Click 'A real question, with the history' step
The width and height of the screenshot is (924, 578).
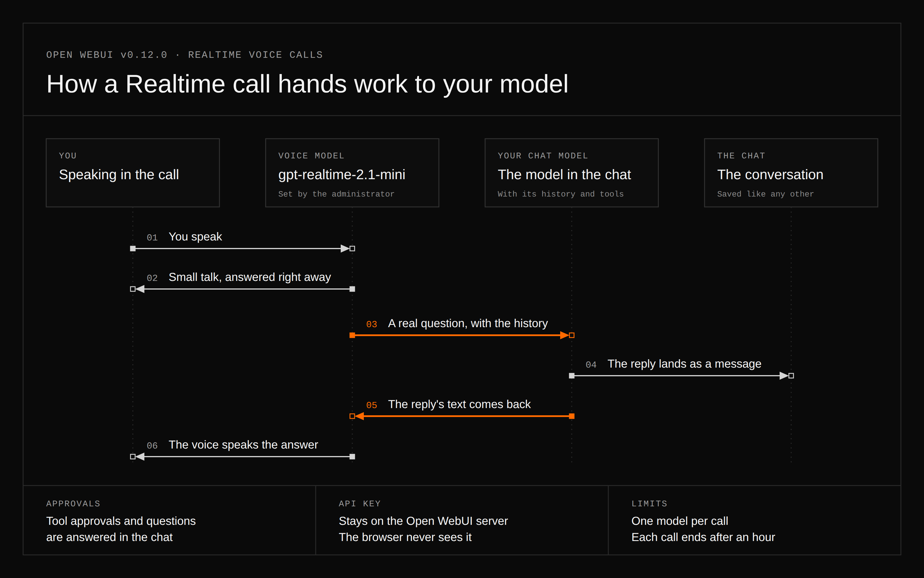(x=468, y=323)
